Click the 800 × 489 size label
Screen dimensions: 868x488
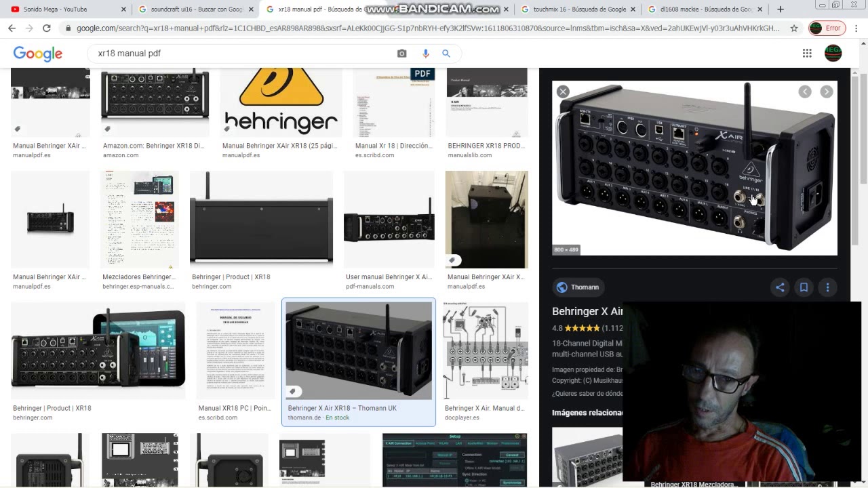point(566,250)
